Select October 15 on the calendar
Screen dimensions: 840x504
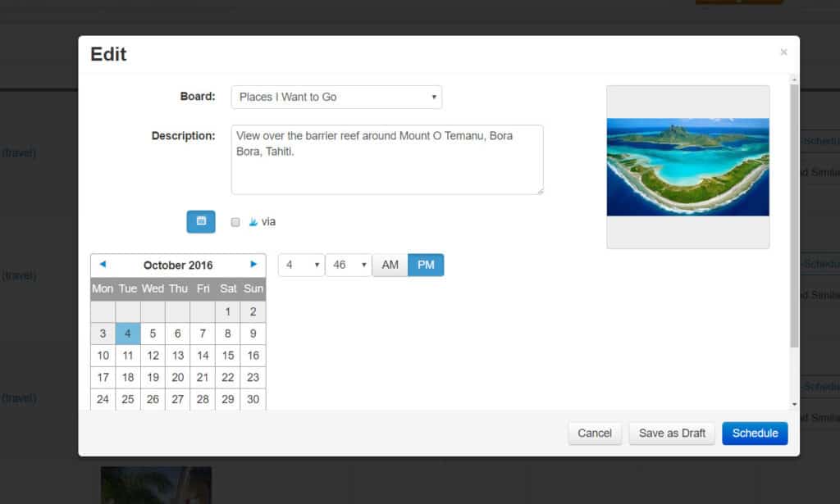[228, 355]
